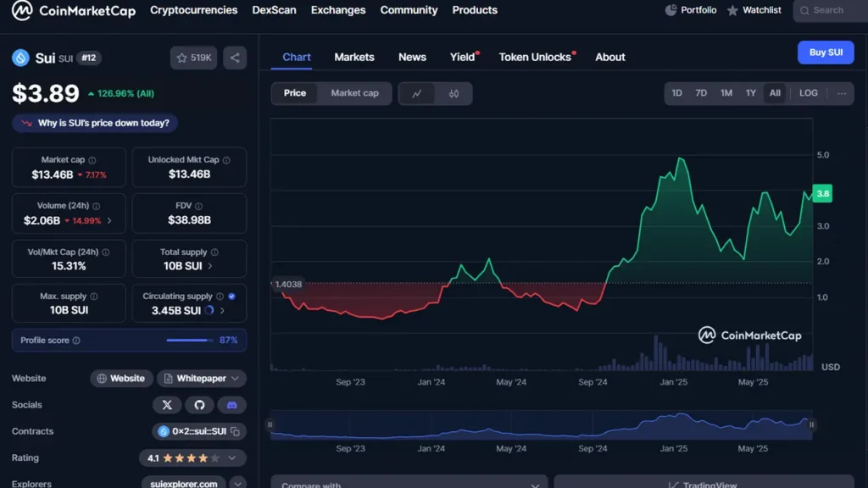The width and height of the screenshot is (868, 488).
Task: Click the verified badge beside Circulating supply
Action: pos(232,297)
